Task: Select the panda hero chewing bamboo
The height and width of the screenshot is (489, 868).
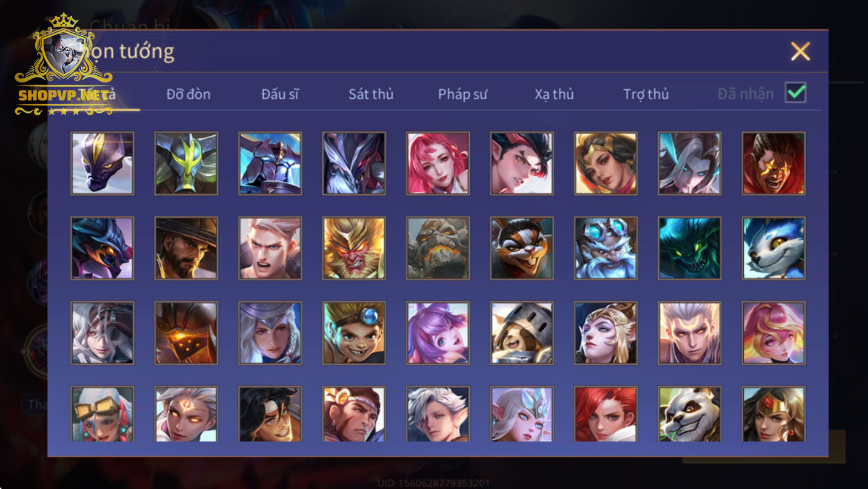Action: pos(690,414)
